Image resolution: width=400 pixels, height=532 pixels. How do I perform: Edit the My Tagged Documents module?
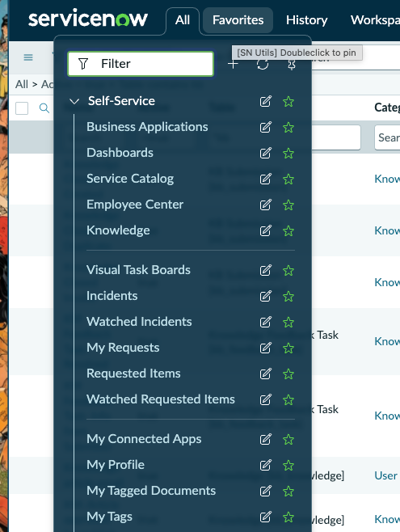[x=265, y=491]
